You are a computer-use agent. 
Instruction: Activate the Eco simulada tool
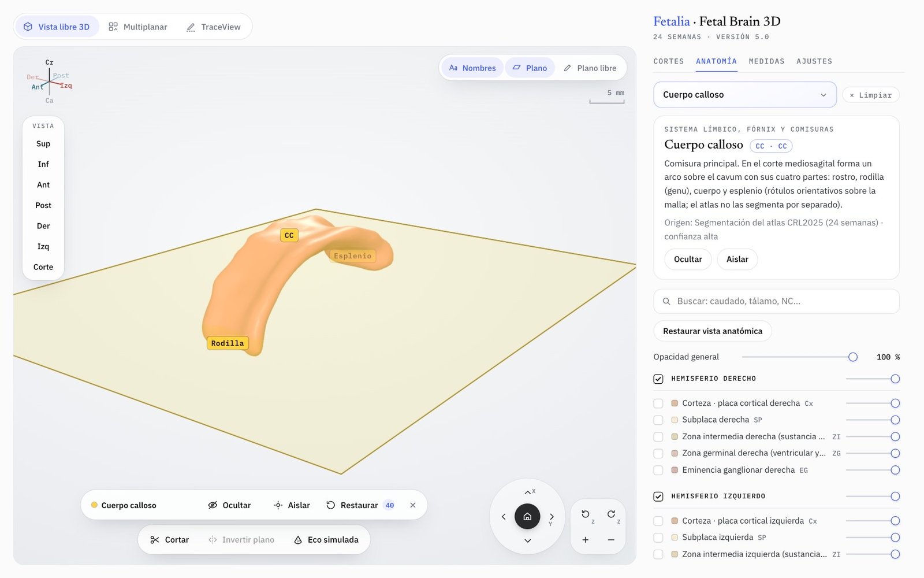point(326,540)
